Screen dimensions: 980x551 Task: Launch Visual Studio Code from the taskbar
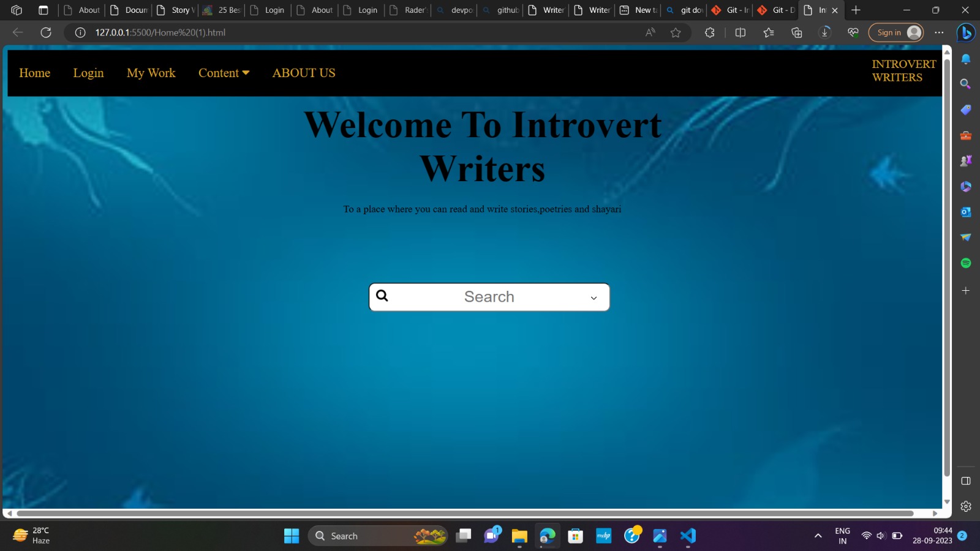[688, 536]
